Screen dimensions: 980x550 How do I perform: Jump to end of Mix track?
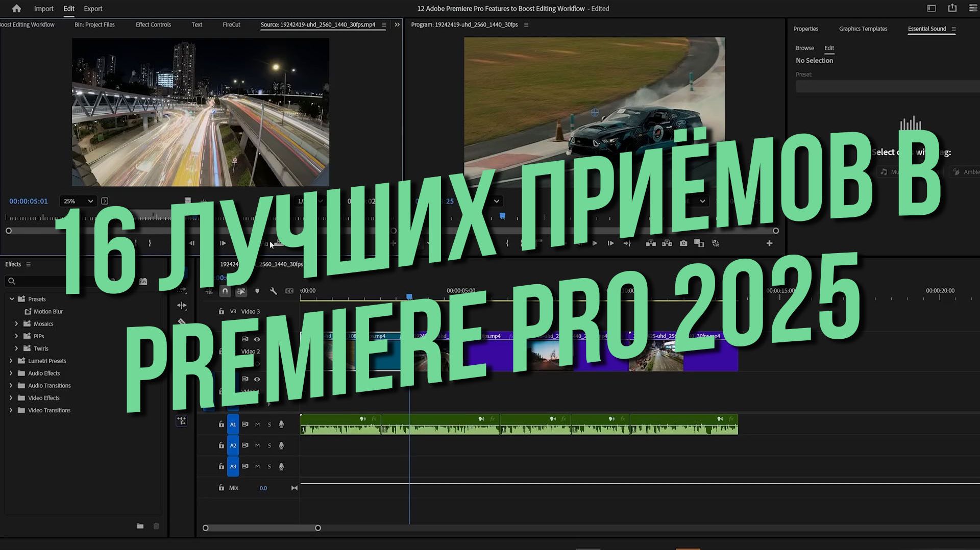pos(295,488)
